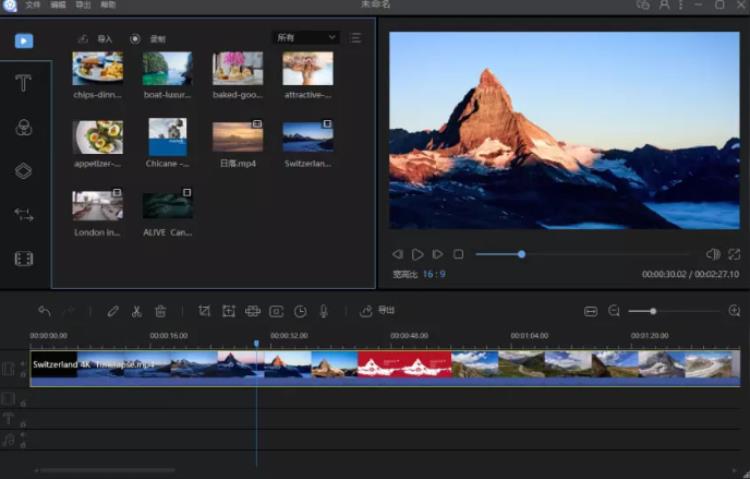Open the 文件 menu

(x=33, y=5)
